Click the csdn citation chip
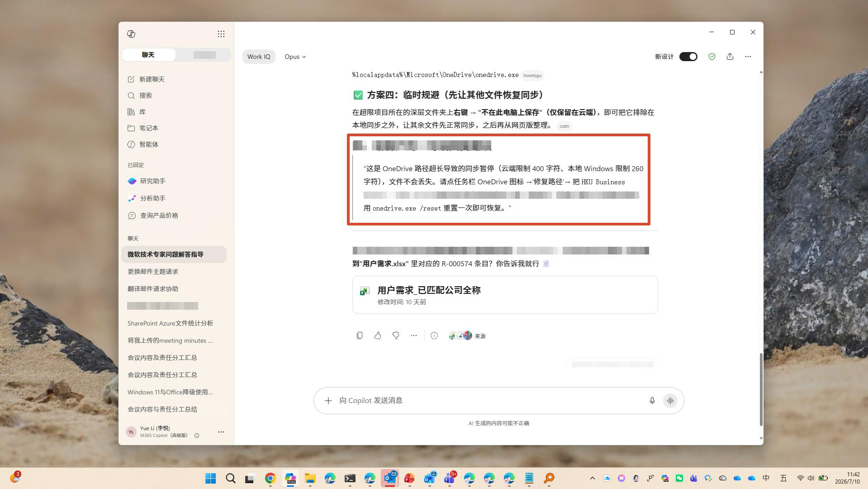Image resolution: width=868 pixels, height=489 pixels. [x=564, y=126]
